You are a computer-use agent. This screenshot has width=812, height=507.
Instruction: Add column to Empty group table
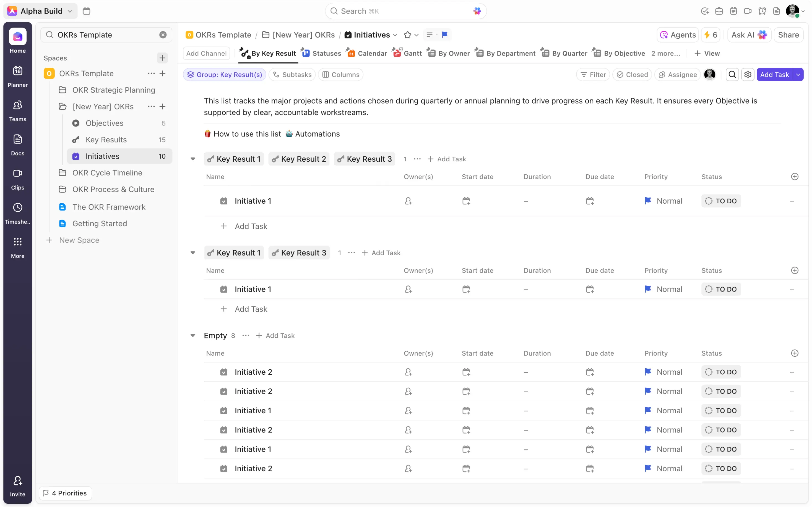pos(794,353)
